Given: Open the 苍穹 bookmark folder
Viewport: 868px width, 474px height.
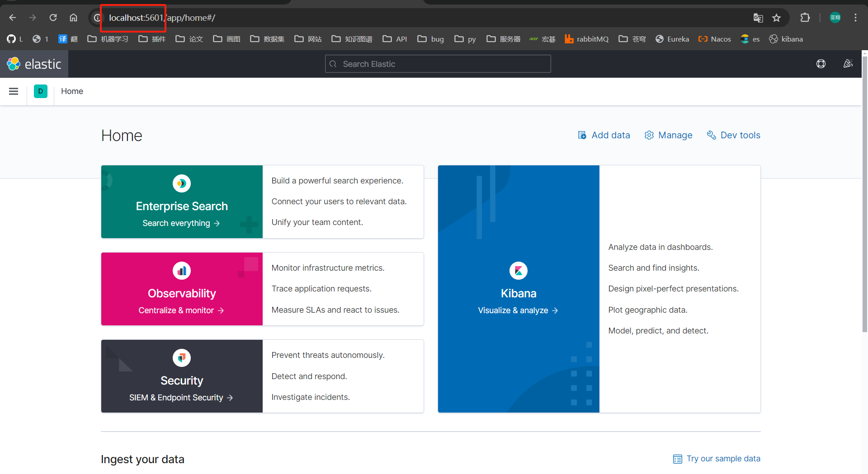Looking at the screenshot, I should 632,39.
